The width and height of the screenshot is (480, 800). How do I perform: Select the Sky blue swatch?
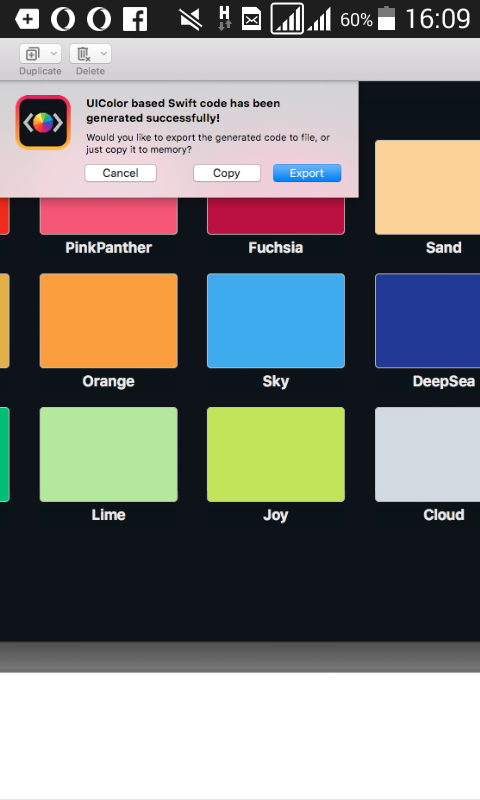(276, 320)
